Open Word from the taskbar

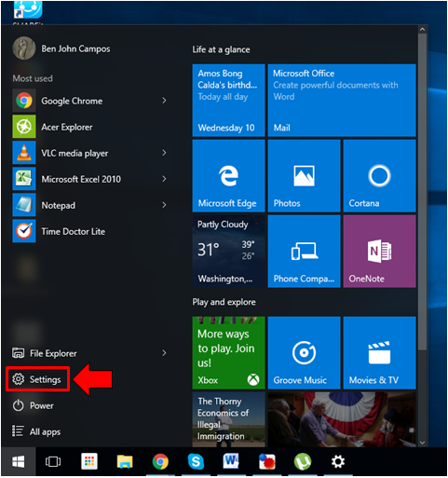pos(231,461)
